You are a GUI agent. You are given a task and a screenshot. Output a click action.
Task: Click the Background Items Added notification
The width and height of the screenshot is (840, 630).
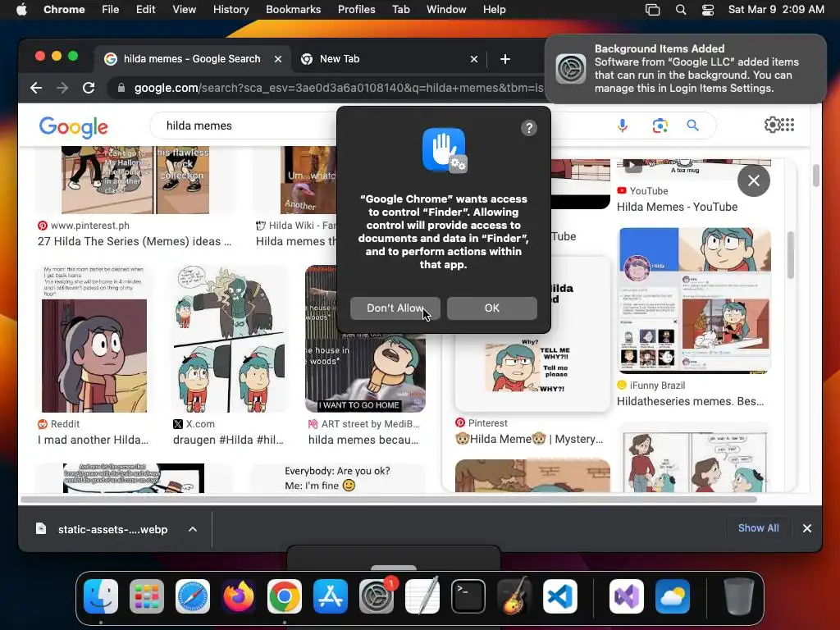point(685,69)
